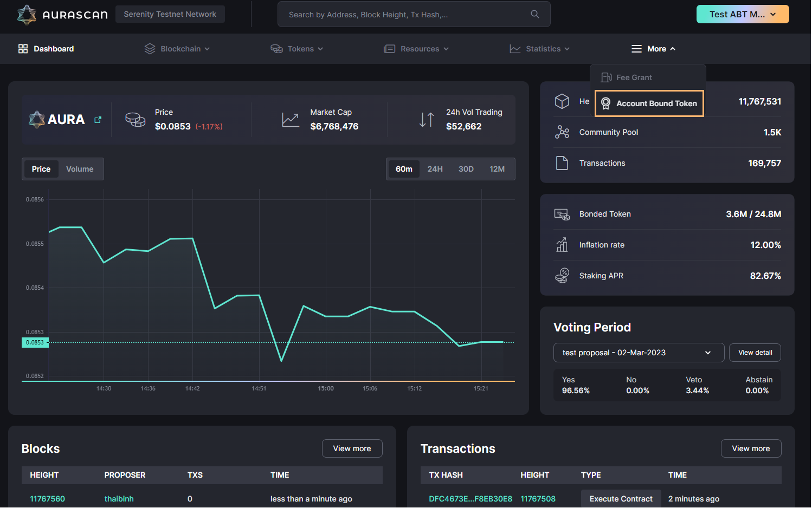This screenshot has height=508, width=812.
Task: Click the AURA token logo
Action: coord(37,120)
